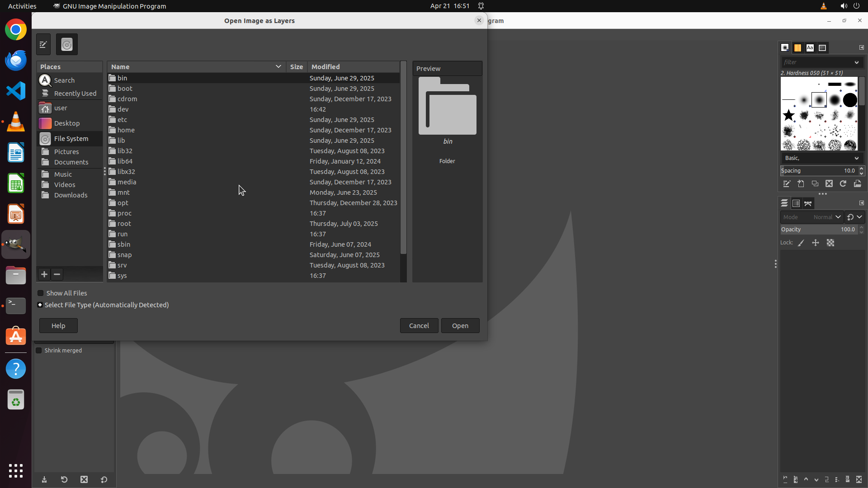Launch Chrome from the Ubuntu dock
Screen dimensions: 868x488
16,30
